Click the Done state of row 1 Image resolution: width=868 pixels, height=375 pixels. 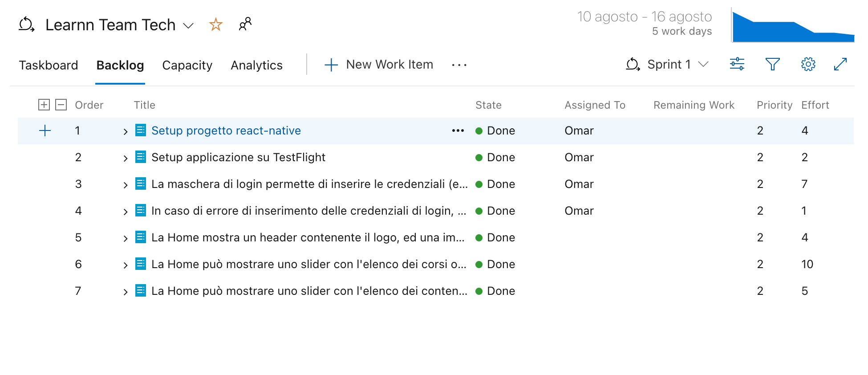501,130
